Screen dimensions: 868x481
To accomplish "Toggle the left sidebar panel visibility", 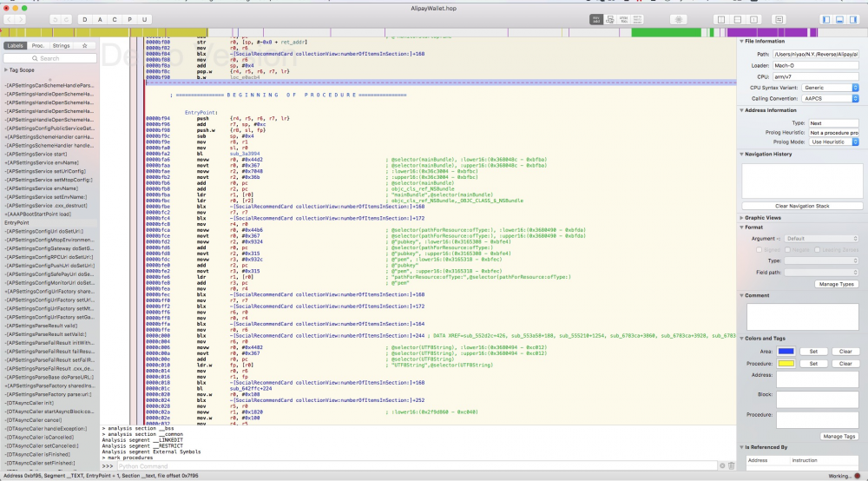I will coord(826,18).
